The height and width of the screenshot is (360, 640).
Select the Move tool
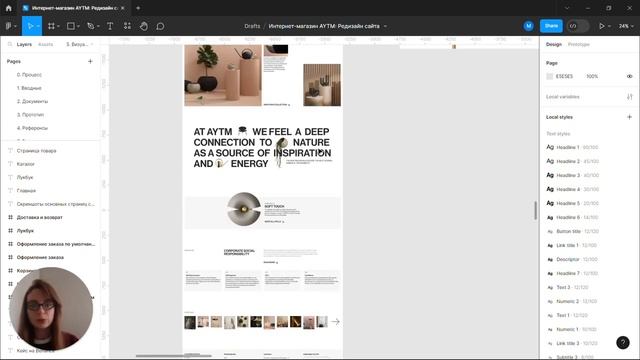tap(30, 26)
